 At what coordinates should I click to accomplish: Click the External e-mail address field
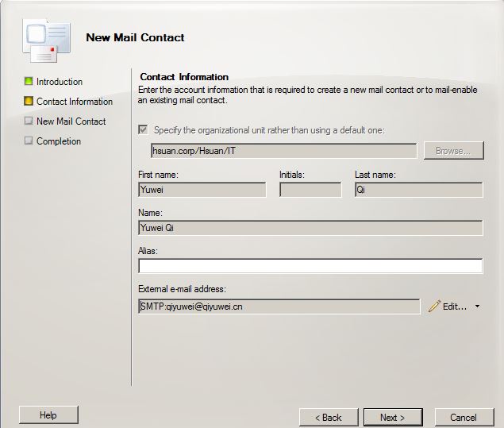tap(279, 307)
